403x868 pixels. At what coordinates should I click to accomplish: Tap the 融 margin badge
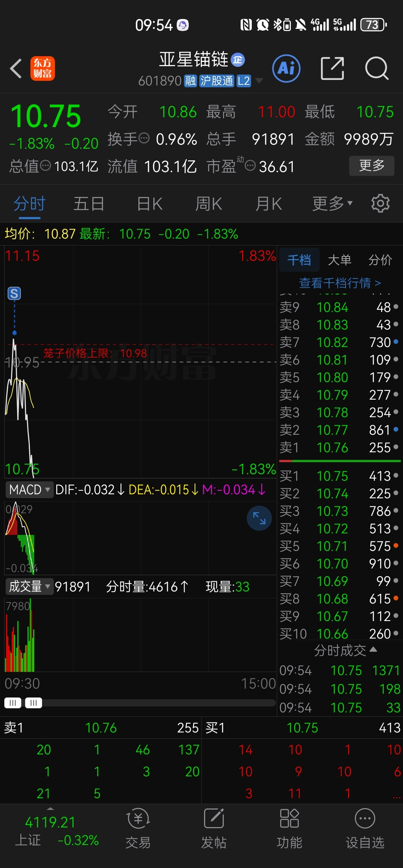pos(191,81)
